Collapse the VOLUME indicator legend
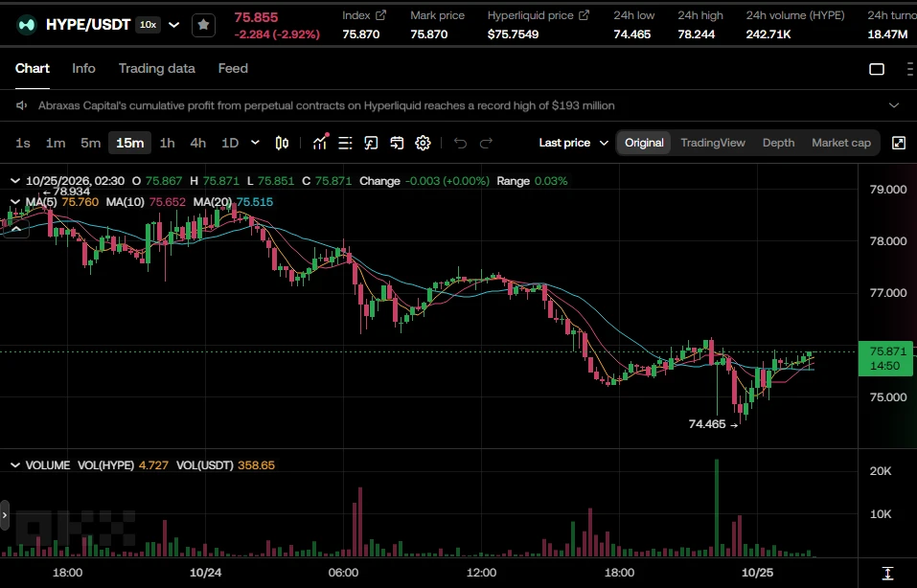Screen dimensions: 917x588 coord(15,465)
